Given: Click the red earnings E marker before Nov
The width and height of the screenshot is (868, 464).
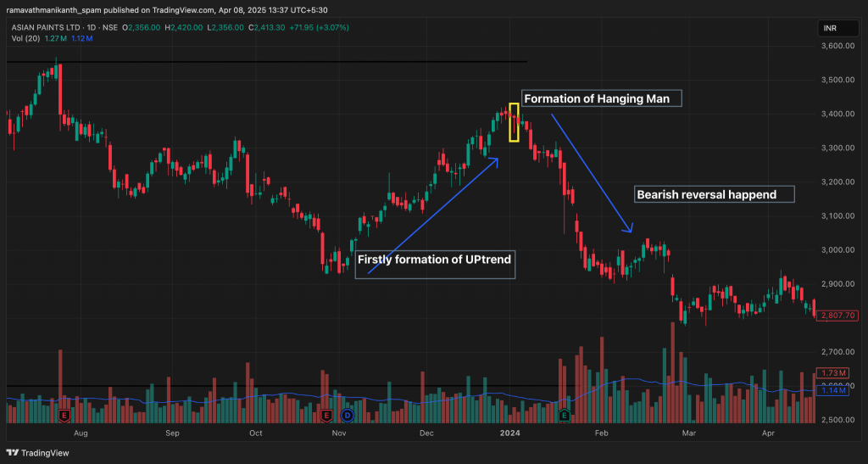Looking at the screenshot, I should 326,416.
